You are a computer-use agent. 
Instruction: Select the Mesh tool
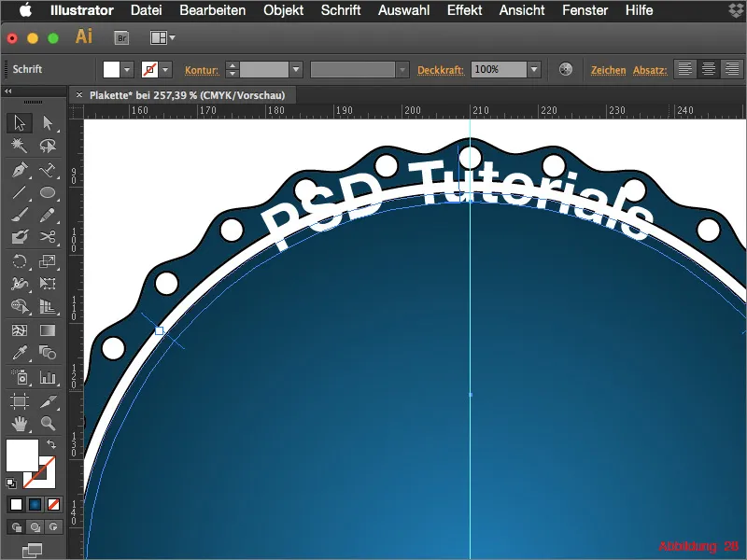(x=20, y=330)
